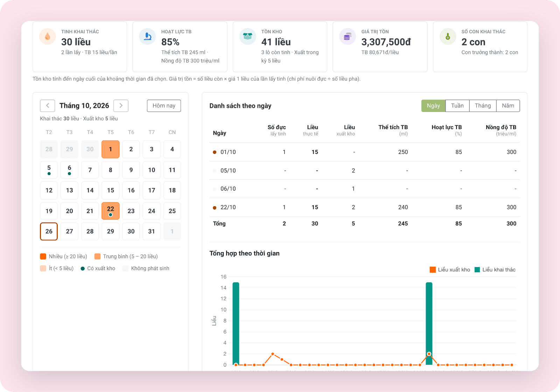Toggle Liều khai thác legend in chart
This screenshot has width=560, height=392.
[x=495, y=269]
